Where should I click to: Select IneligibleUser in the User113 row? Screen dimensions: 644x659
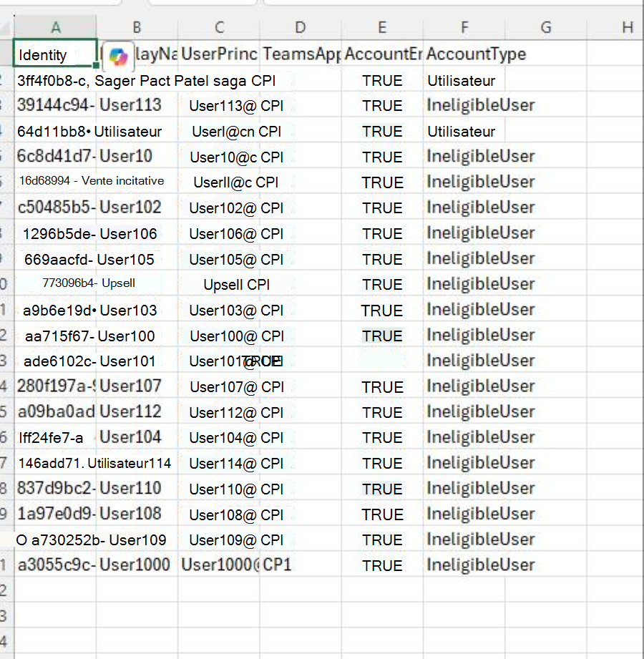click(x=481, y=105)
